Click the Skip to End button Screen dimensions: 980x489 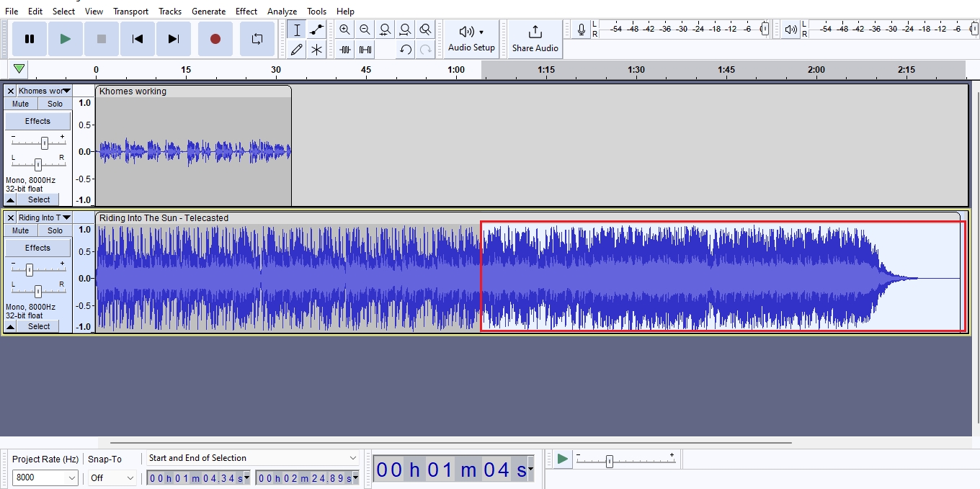coord(173,39)
